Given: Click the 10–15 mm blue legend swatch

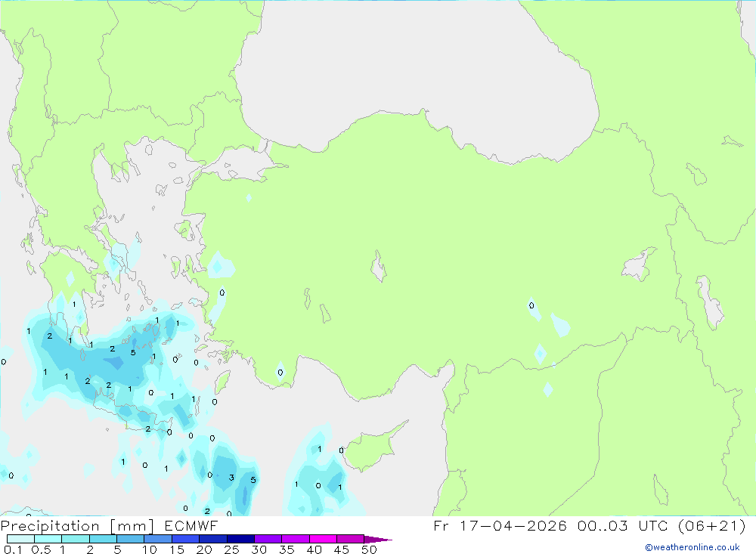Looking at the screenshot, I should tap(158, 539).
